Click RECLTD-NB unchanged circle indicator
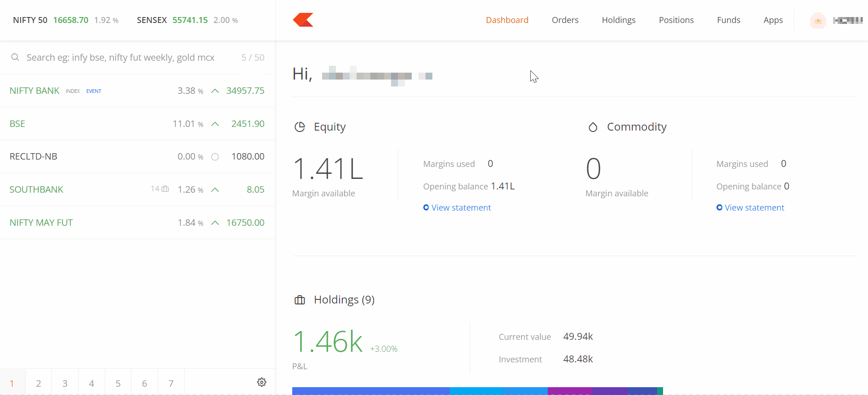The height and width of the screenshot is (395, 868). 215,157
